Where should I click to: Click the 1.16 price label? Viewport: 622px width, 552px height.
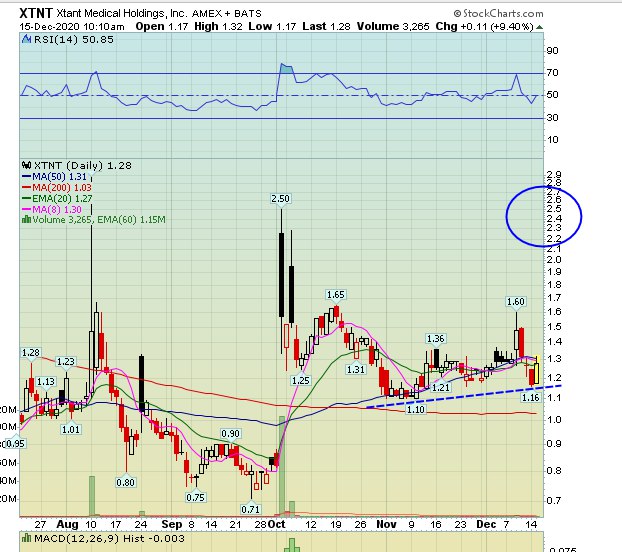531,397
